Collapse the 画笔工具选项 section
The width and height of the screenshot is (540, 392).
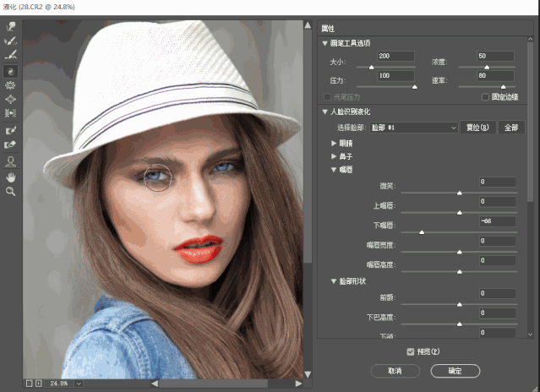coord(325,43)
